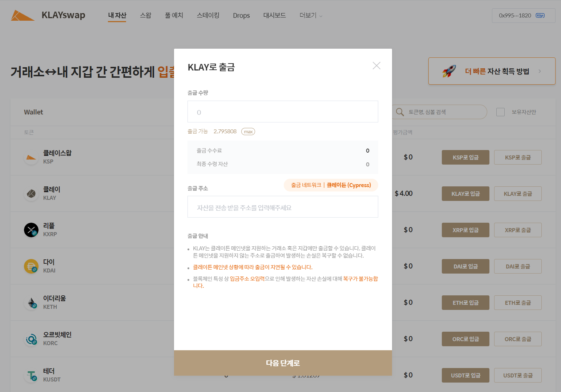
Task: Click the 다음 단계로 button
Action: pos(283,363)
